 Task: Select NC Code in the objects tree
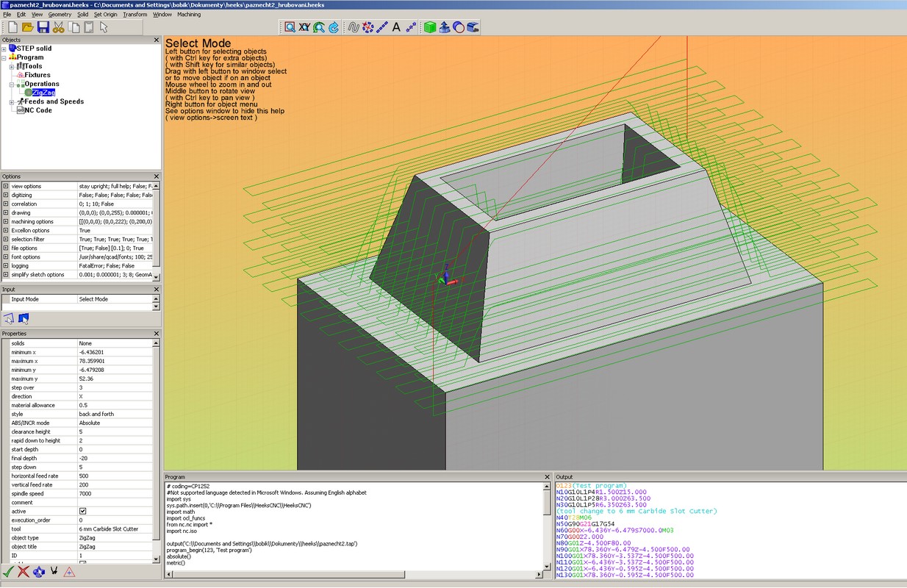click(x=38, y=110)
